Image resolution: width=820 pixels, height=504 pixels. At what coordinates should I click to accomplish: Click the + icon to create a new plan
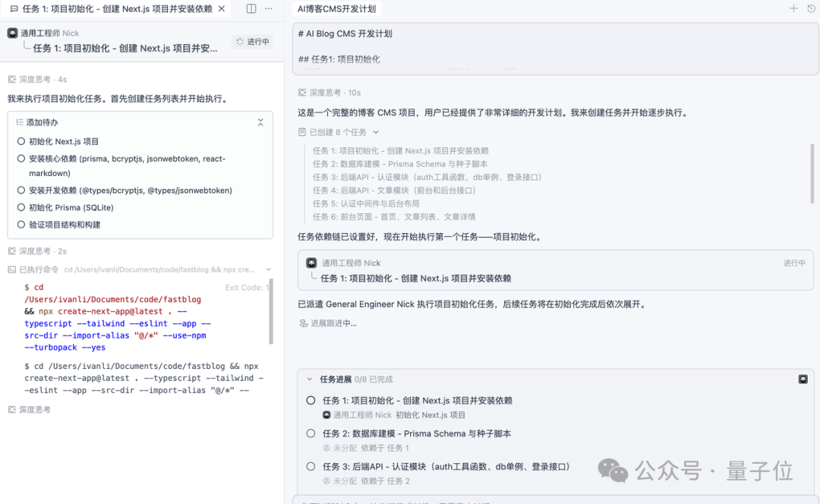[x=793, y=8]
